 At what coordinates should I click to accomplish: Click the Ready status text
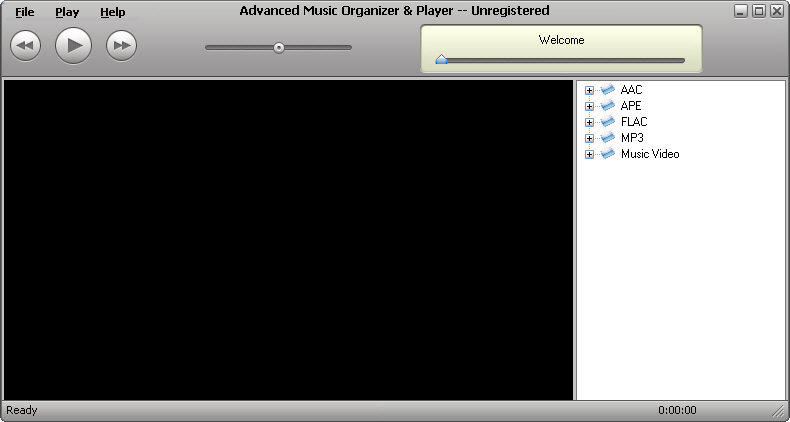point(22,410)
